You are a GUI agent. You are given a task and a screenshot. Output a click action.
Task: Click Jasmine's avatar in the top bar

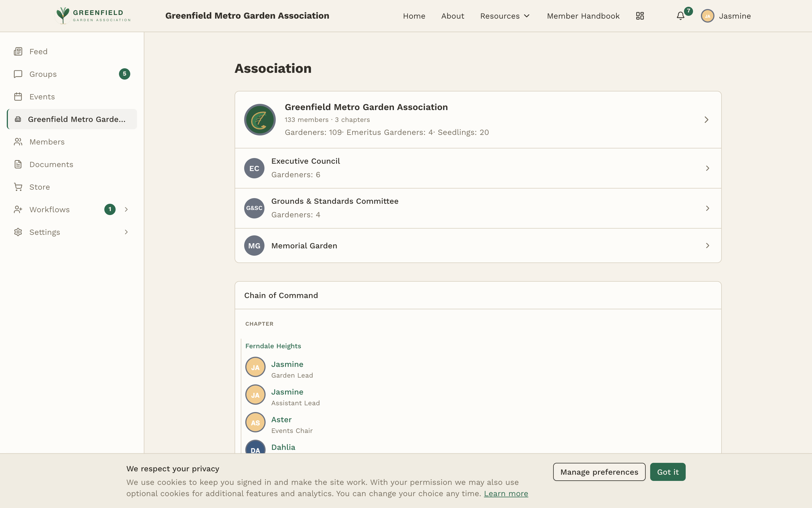pos(707,16)
